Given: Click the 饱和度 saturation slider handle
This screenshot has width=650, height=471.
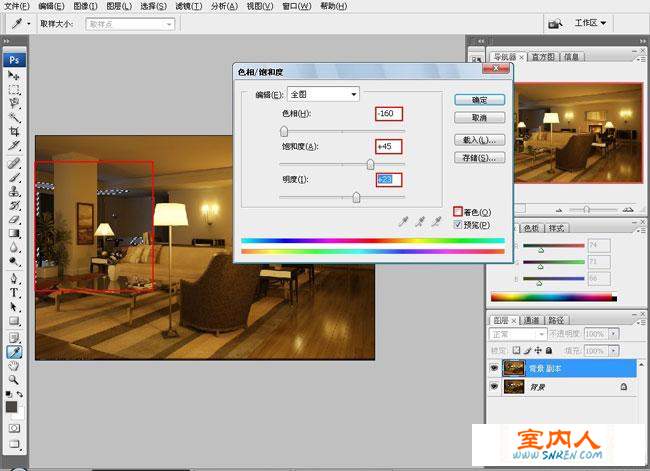Looking at the screenshot, I should click(x=370, y=165).
